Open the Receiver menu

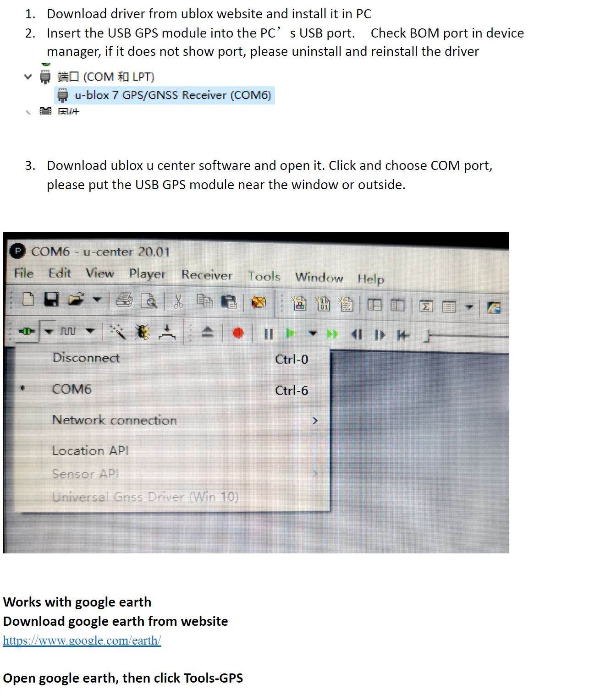[207, 275]
